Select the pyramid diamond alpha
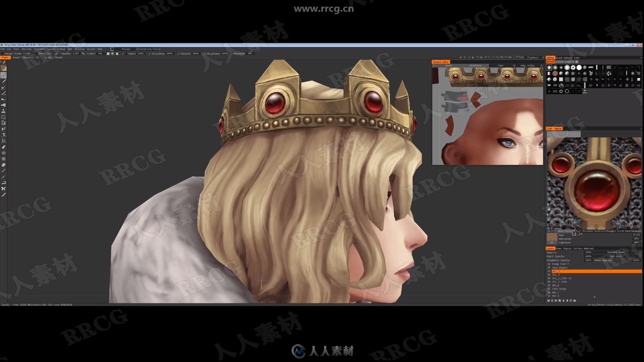Viewport: 644px width, 362px height. [549, 79]
